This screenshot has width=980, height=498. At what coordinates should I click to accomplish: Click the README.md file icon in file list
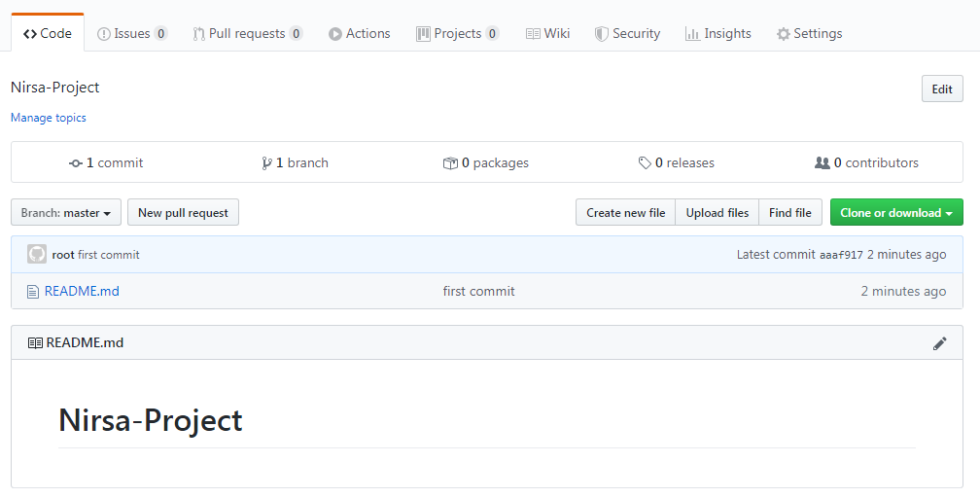coord(33,292)
